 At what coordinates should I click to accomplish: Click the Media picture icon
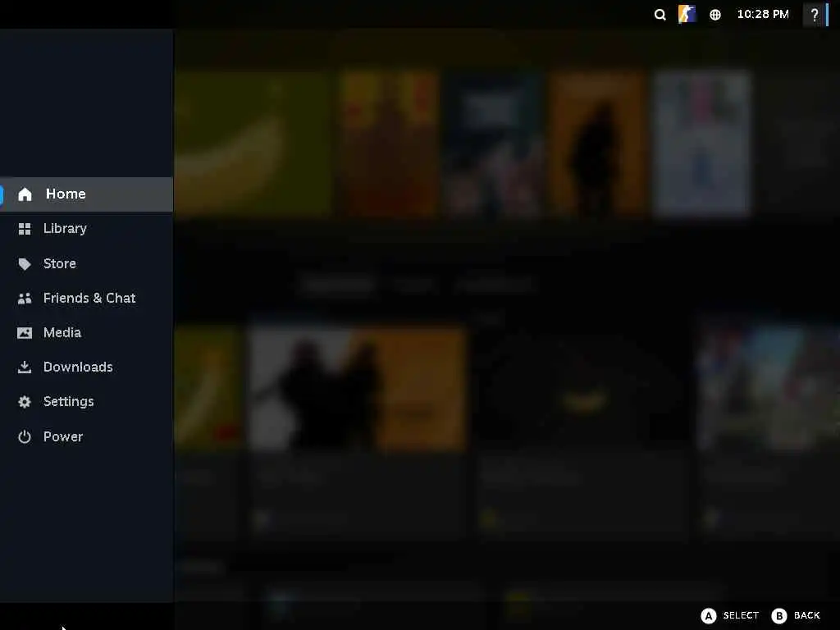25,333
